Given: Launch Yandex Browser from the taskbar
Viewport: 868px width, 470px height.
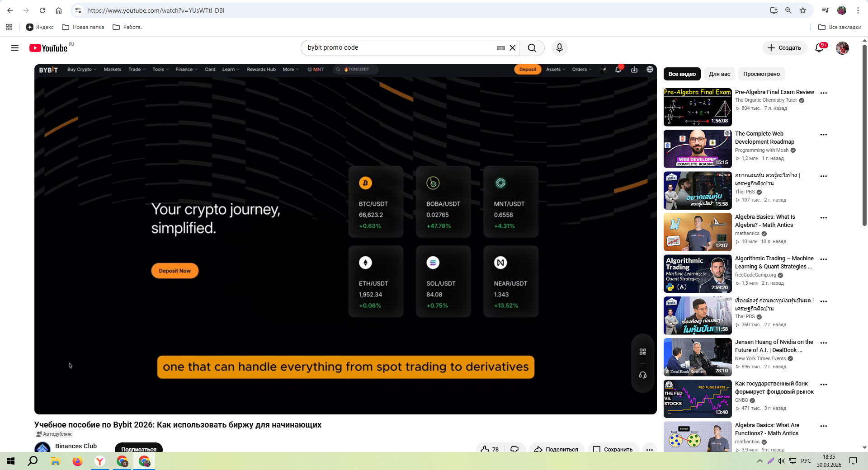Looking at the screenshot, I should pos(100,461).
